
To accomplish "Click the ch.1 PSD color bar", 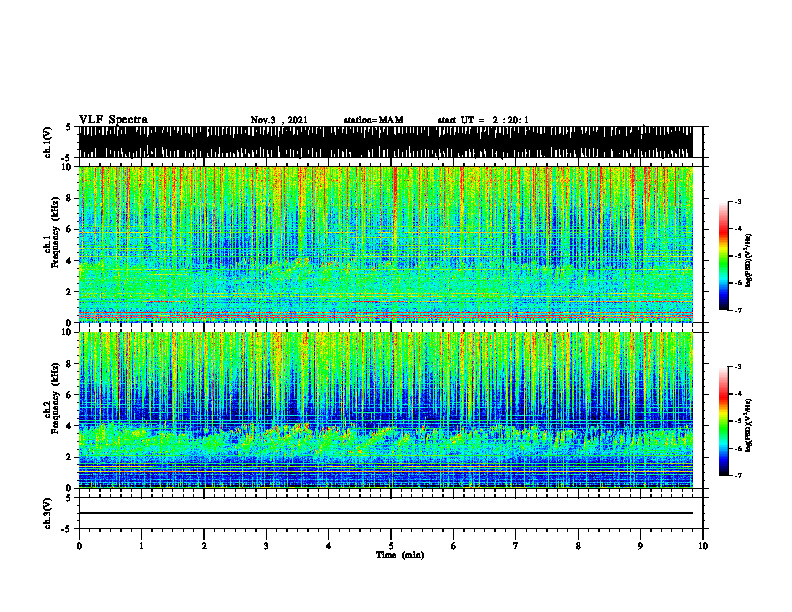I will tap(724, 256).
